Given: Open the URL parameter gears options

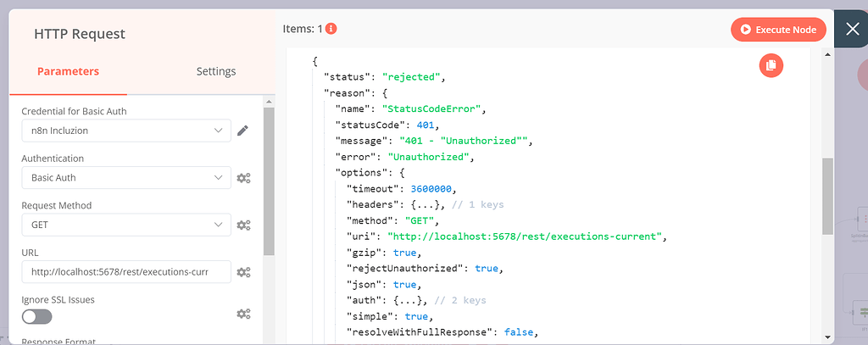Looking at the screenshot, I should point(243,272).
